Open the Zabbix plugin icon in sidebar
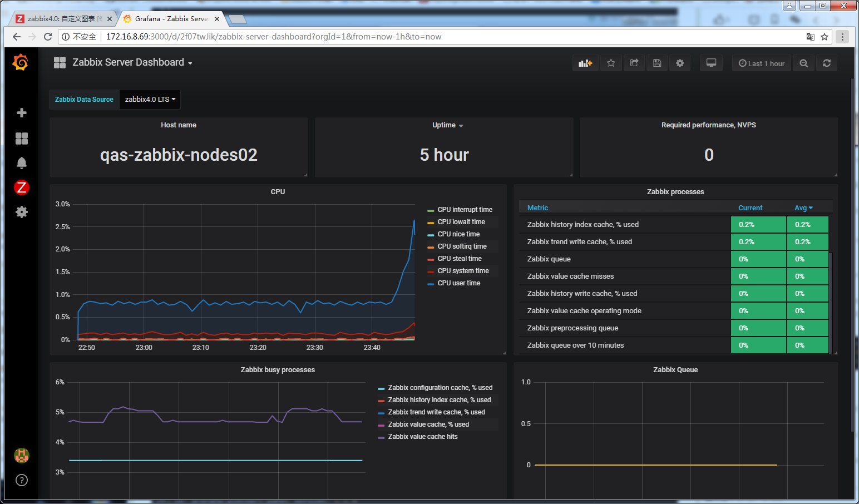 tap(22, 187)
